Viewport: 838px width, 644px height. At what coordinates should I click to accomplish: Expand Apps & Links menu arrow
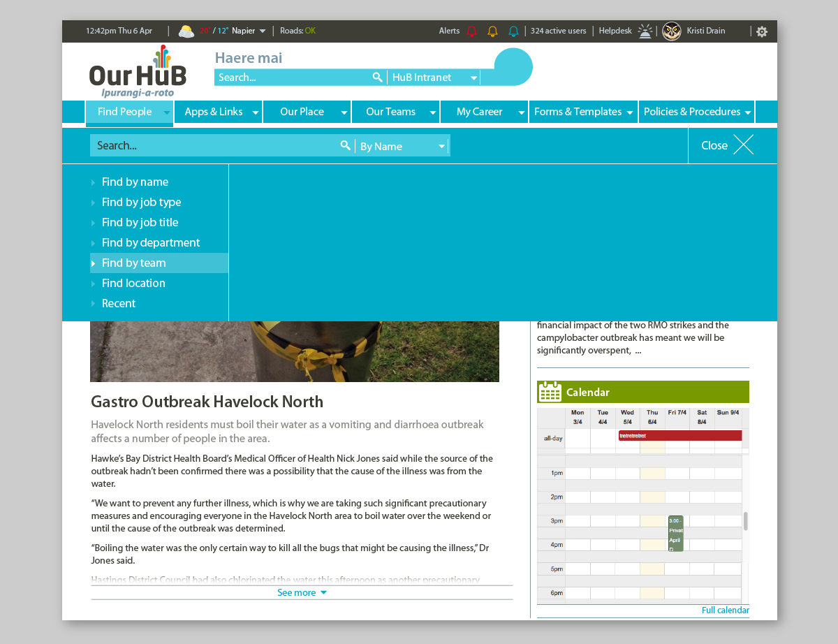click(256, 112)
